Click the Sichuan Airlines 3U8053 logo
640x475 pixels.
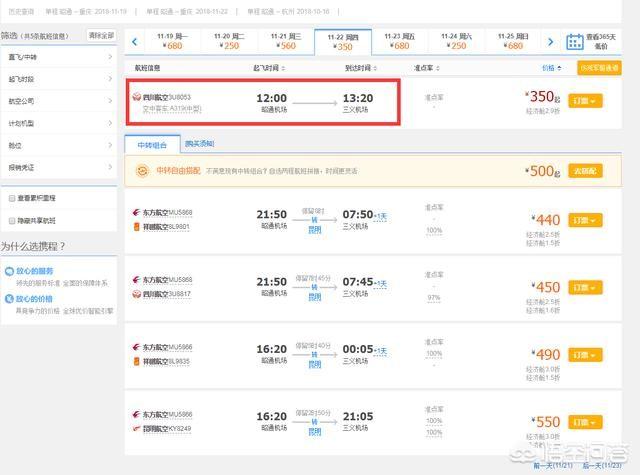click(137, 98)
